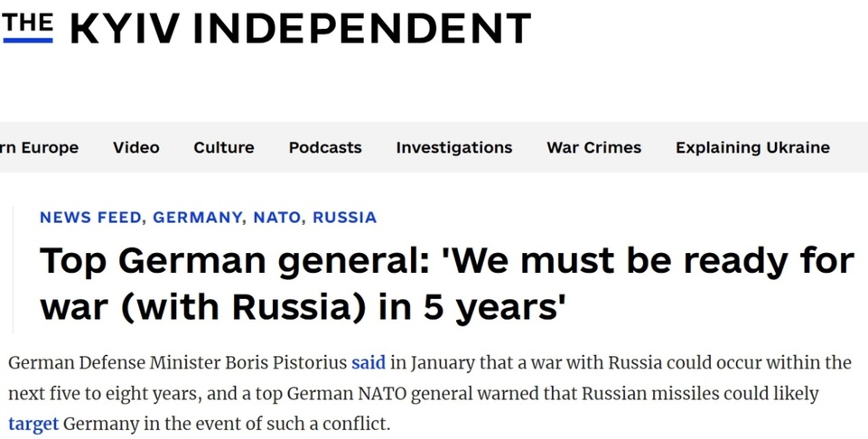Click the name Boris Pistorius in the summary
The height and width of the screenshot is (439, 868).
coord(285,363)
